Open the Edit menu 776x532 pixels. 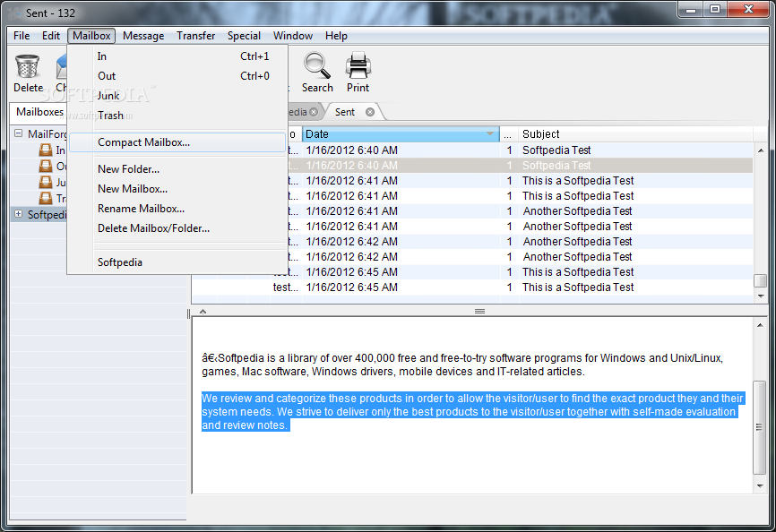click(50, 36)
